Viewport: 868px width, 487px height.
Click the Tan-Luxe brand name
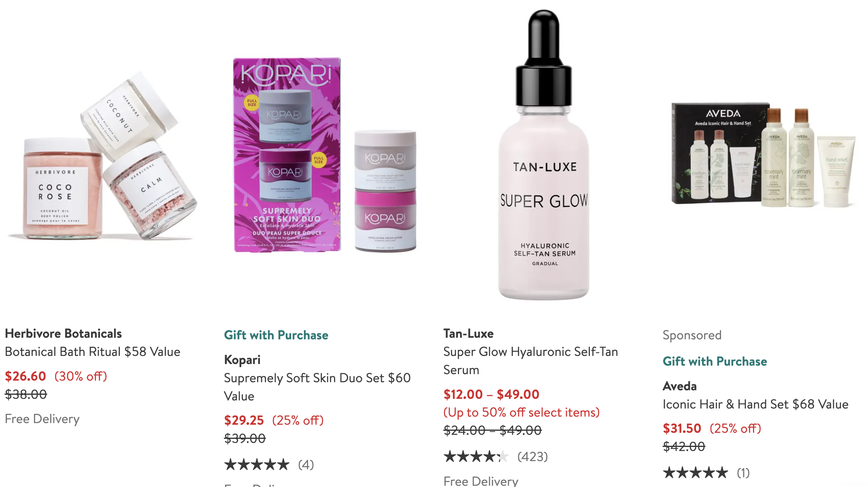click(468, 333)
